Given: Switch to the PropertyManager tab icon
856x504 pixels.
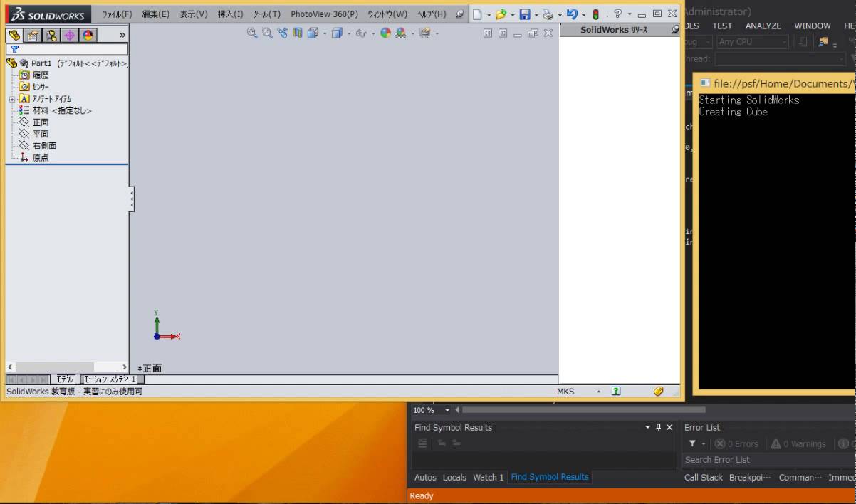Looking at the screenshot, I should pos(33,35).
